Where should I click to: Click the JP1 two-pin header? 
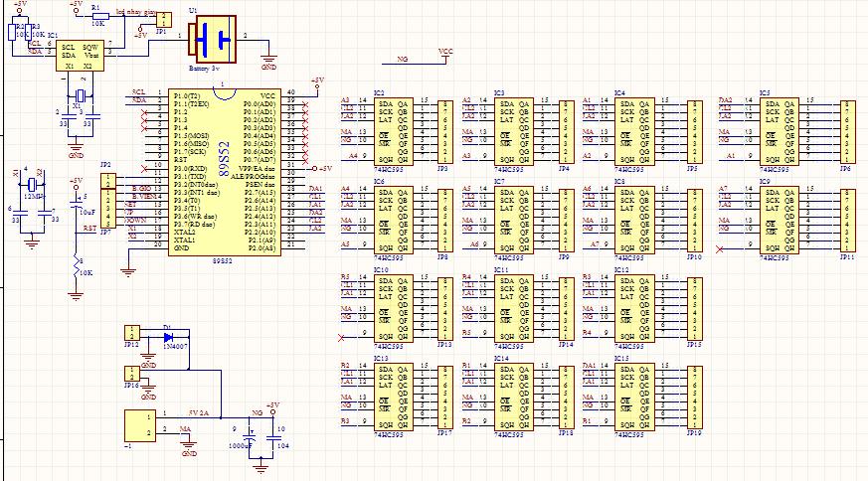pos(163,20)
